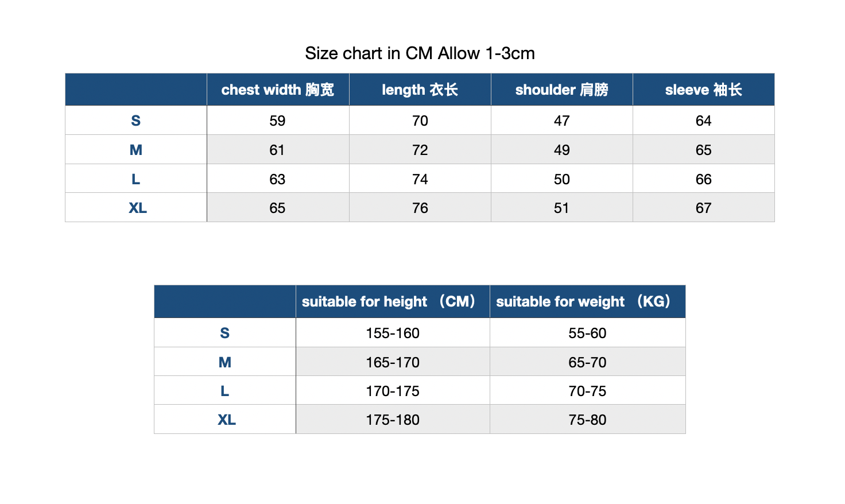Viewport: 845px width, 504px height.
Task: Select shoulder value 50 for size L
Action: (x=561, y=179)
